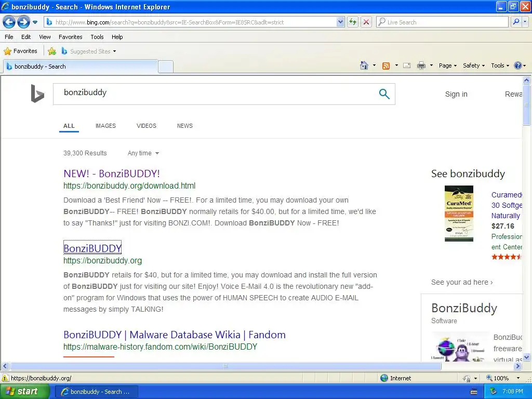Click the horizontal scrollbar right arrow
The width and height of the screenshot is (532, 399).
pos(517,366)
